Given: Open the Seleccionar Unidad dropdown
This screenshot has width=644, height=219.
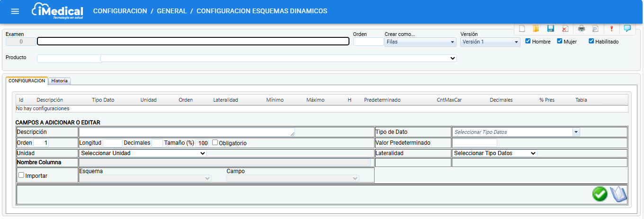Looking at the screenshot, I should (143, 153).
